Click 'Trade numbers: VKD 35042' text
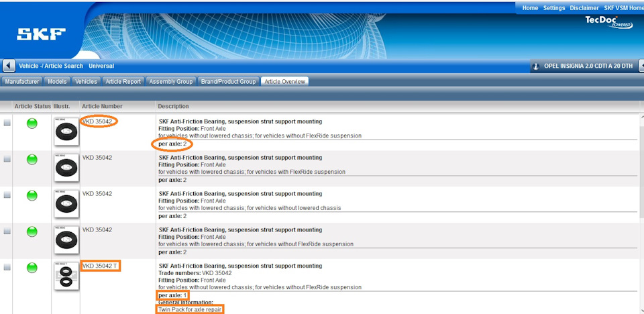644x314 pixels. [x=195, y=273]
